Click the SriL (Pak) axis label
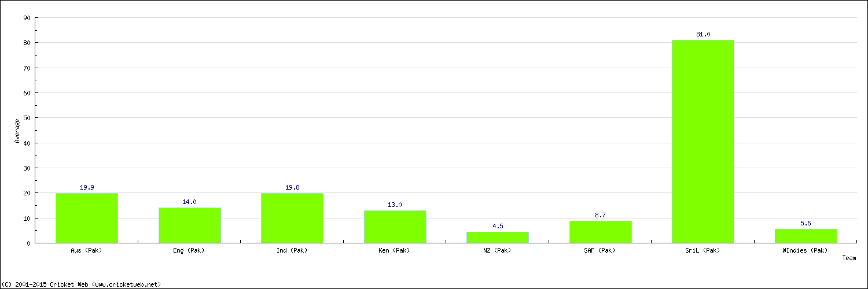 pyautogui.click(x=703, y=250)
